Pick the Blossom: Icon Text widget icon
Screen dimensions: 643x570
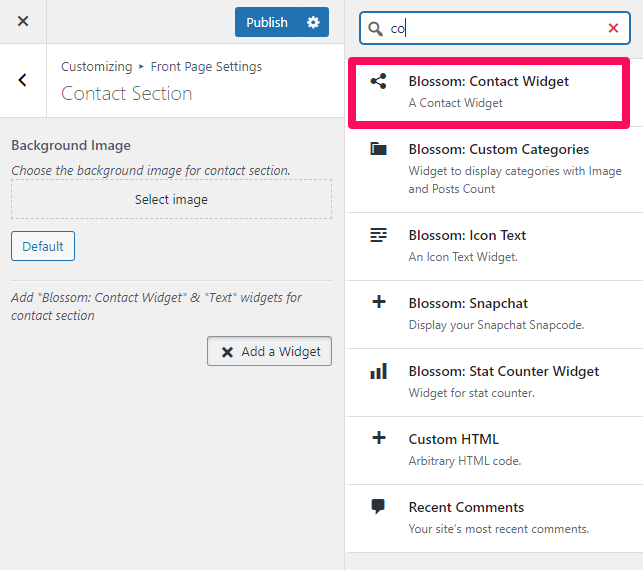click(379, 235)
